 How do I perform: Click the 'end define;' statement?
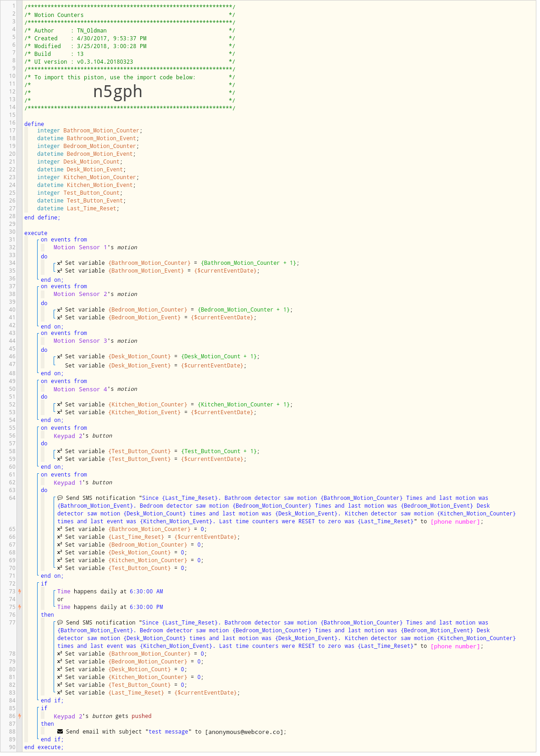(x=42, y=218)
